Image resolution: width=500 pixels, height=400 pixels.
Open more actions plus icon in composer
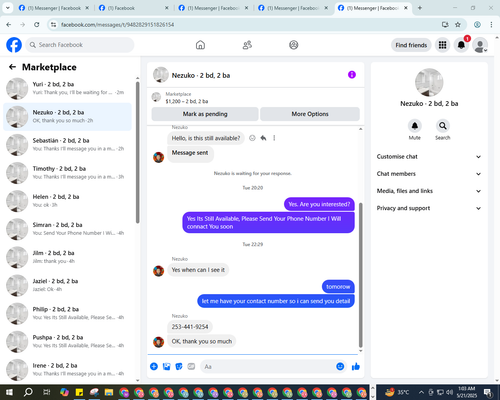pos(154,367)
